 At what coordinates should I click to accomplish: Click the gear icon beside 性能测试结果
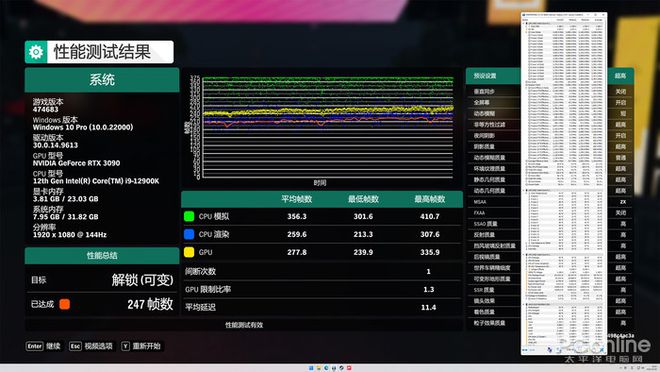pyautogui.click(x=36, y=52)
